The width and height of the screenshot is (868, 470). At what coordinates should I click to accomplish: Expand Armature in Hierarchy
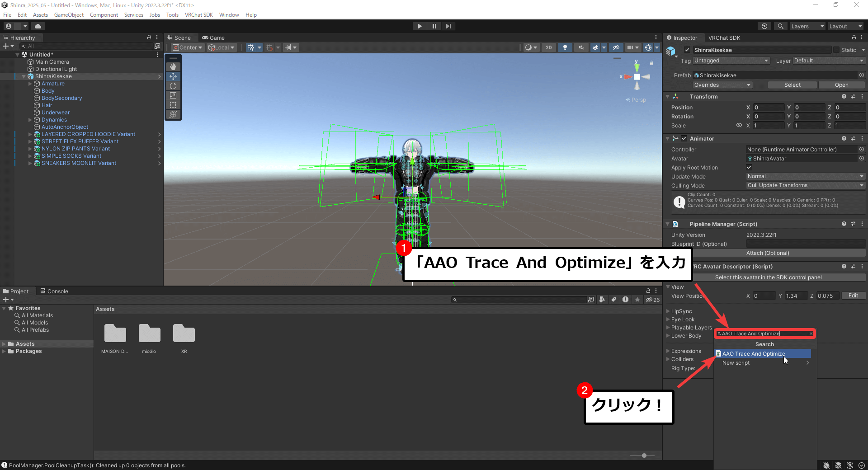click(x=30, y=84)
